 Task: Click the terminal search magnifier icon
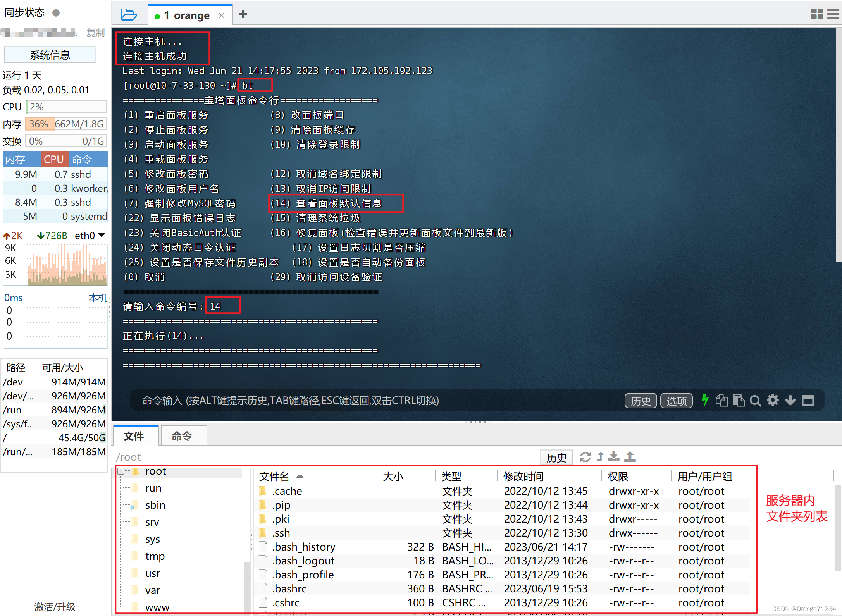tap(755, 400)
